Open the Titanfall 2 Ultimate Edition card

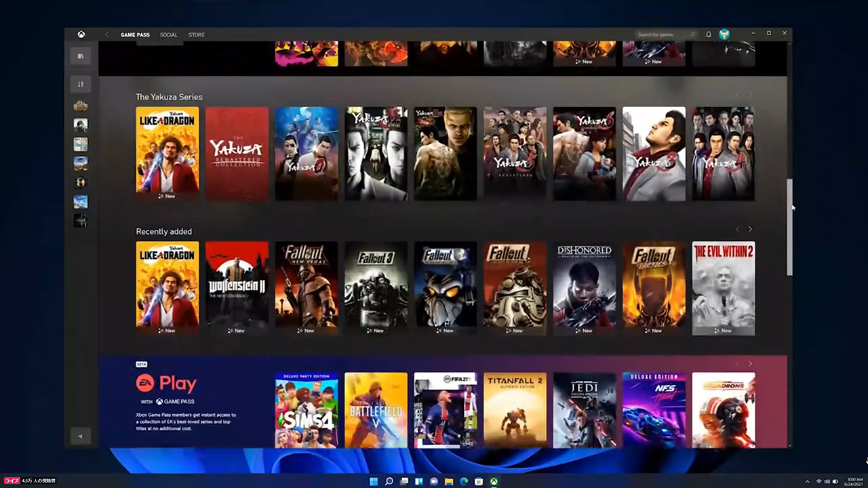coord(515,410)
